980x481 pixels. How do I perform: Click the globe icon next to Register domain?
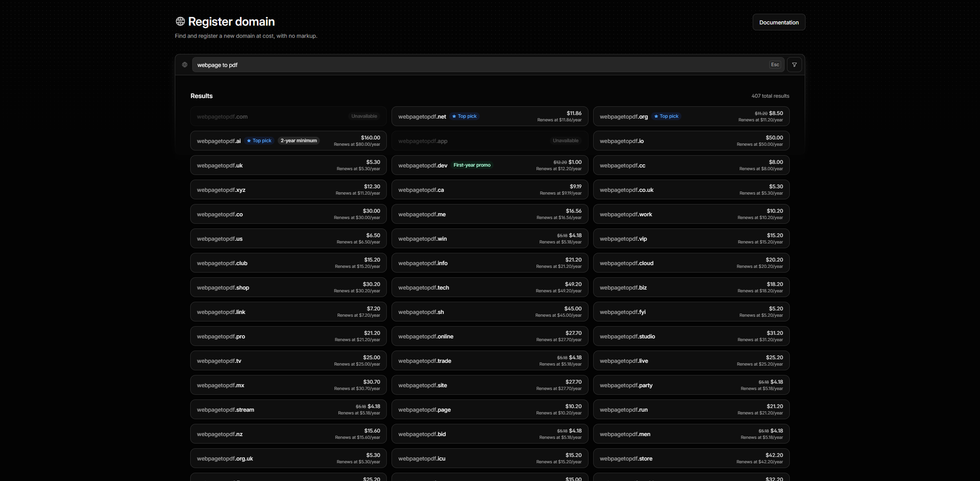tap(180, 21)
